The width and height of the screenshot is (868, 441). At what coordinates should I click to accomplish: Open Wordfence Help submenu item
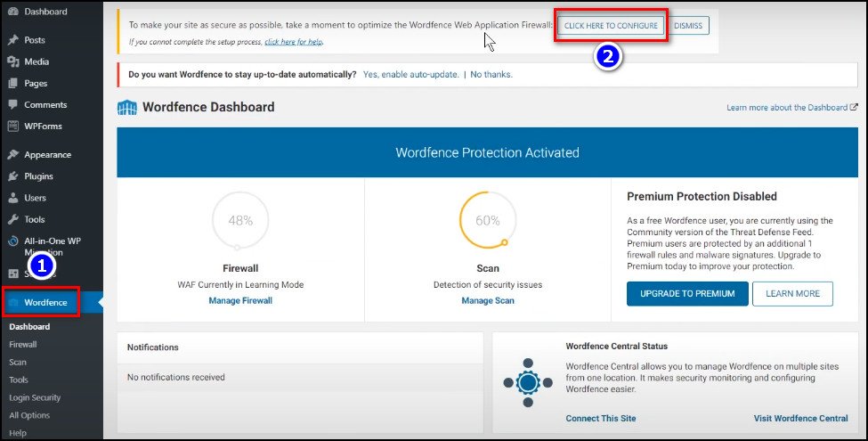point(17,433)
